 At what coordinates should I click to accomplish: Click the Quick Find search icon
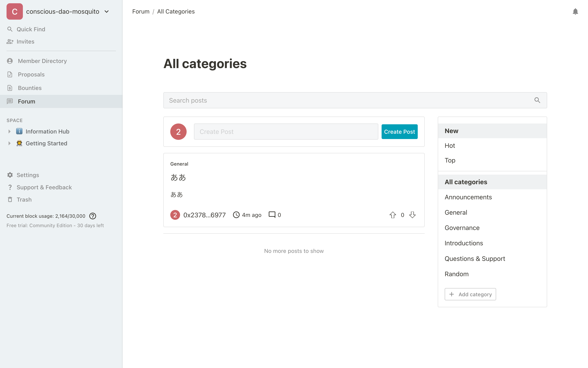(x=10, y=29)
